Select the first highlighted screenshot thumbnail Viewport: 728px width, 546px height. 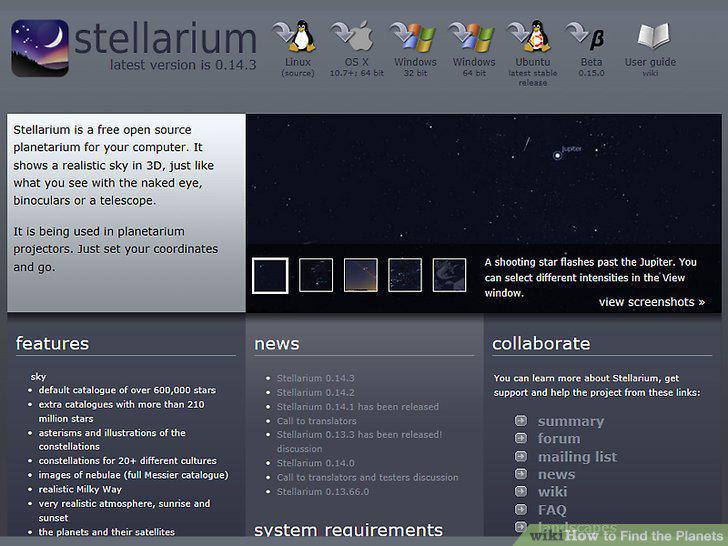tap(270, 276)
